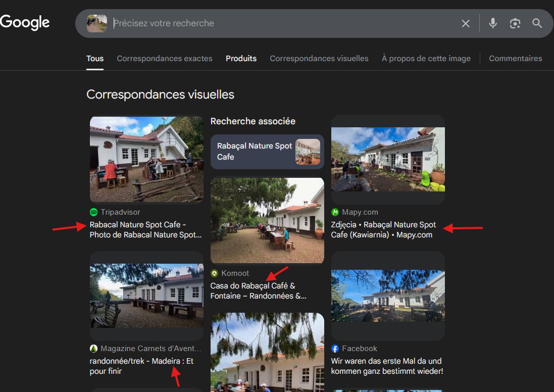
Task: Click the Komoot source icon
Action: (214, 273)
